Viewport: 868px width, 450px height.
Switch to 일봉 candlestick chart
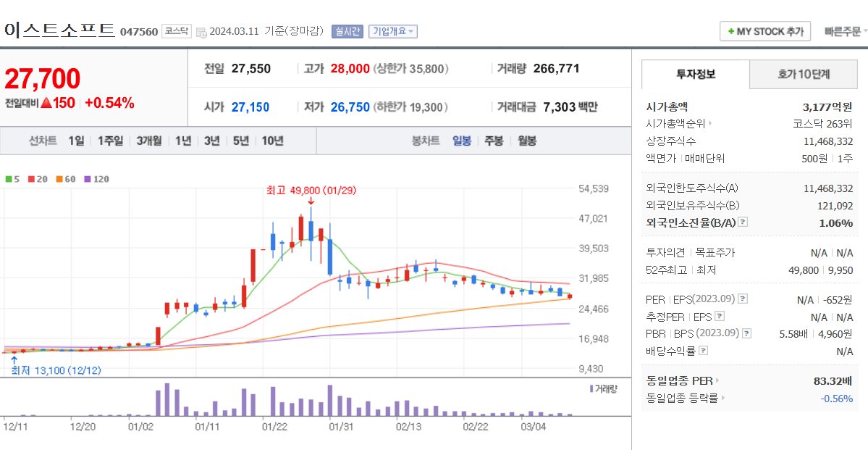click(462, 141)
